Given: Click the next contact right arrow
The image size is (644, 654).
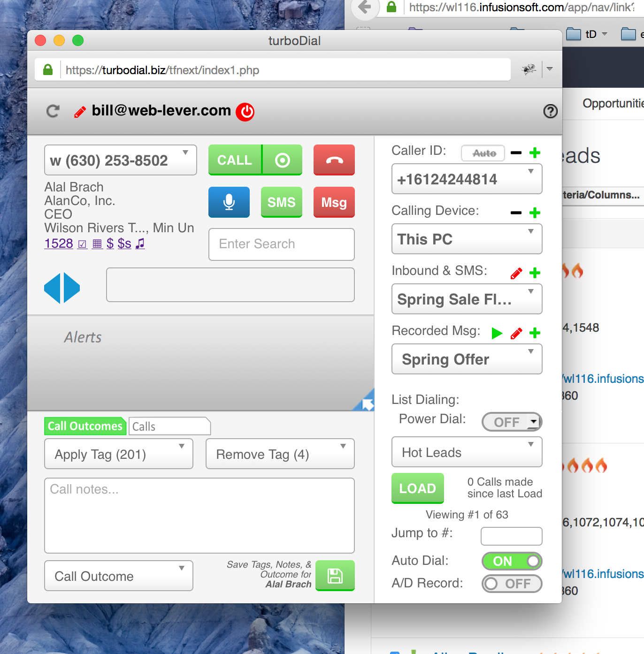Looking at the screenshot, I should tap(72, 288).
